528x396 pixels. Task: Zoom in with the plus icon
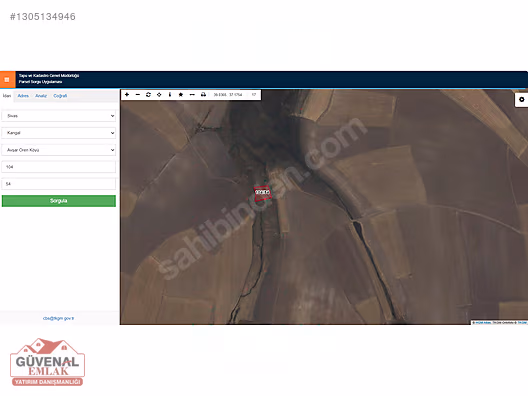[x=127, y=95]
